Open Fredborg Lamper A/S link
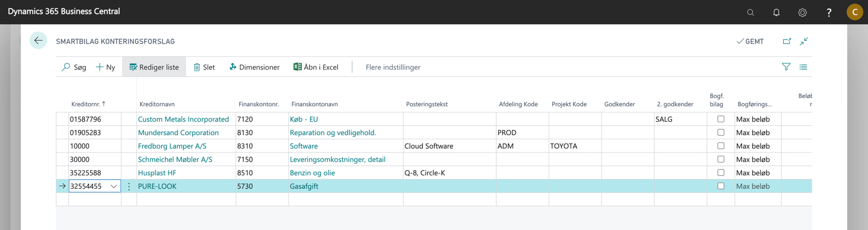Image resolution: width=868 pixels, height=230 pixels. click(x=172, y=146)
